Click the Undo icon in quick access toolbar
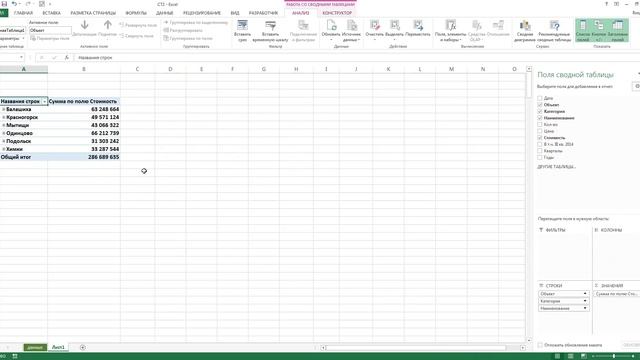 click(14, 4)
